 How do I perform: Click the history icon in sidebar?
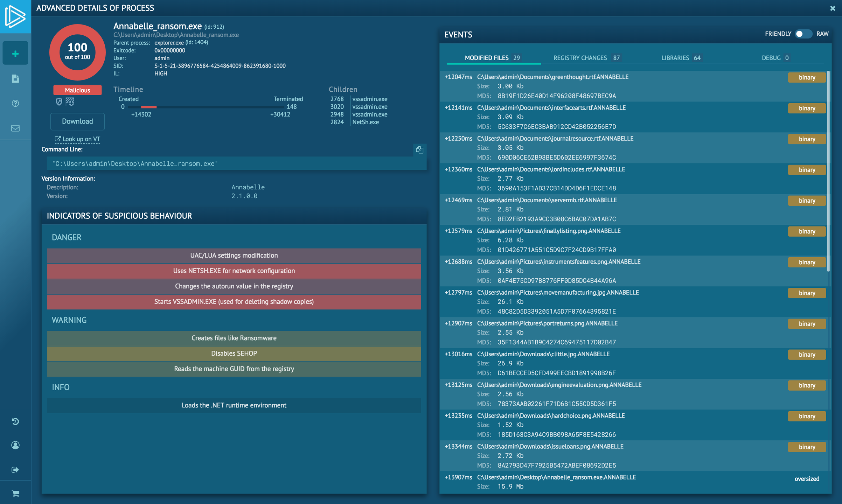click(x=15, y=421)
